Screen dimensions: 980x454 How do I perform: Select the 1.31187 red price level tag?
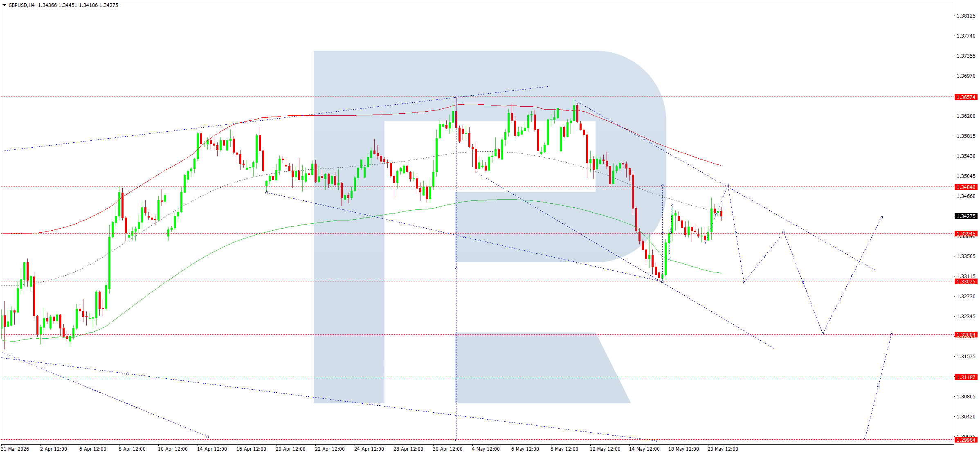[966, 377]
